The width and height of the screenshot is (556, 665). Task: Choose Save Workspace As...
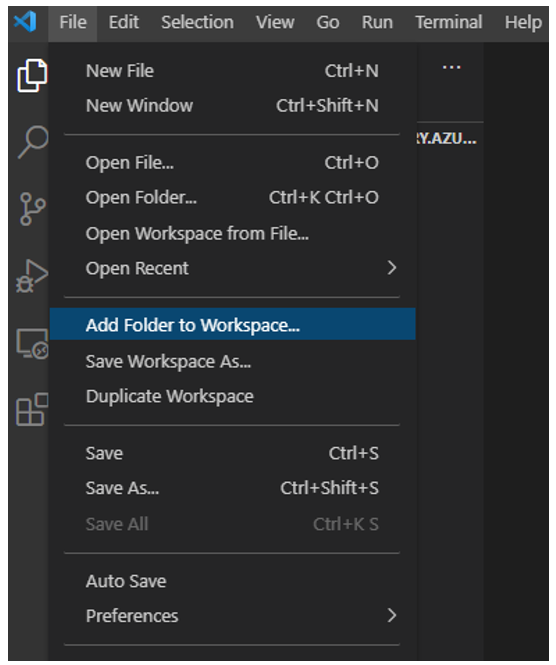[x=232, y=361]
